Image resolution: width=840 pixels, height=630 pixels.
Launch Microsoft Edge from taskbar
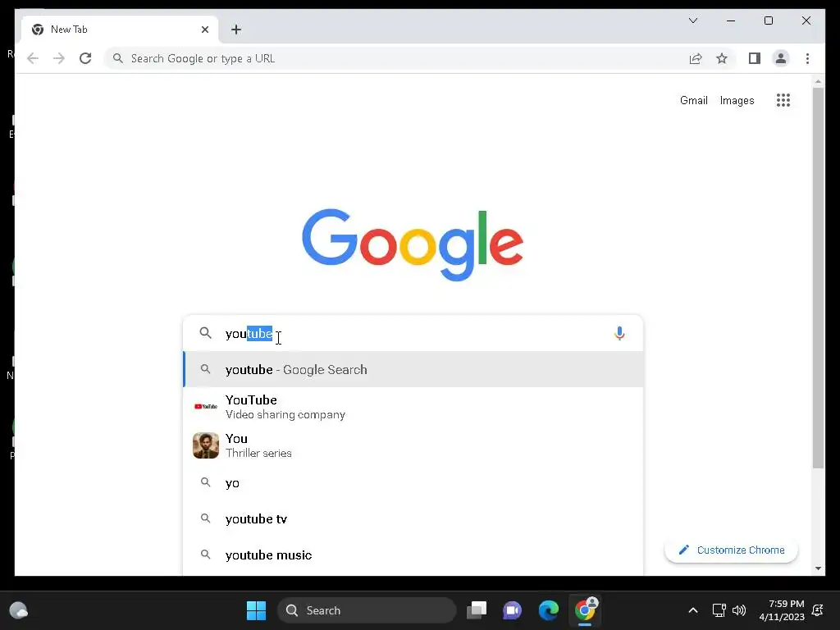click(x=549, y=610)
